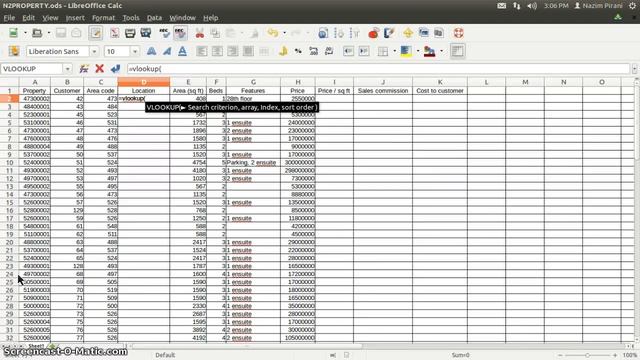640x360 pixels.
Task: Open the Print Preview icon
Action: [146, 33]
